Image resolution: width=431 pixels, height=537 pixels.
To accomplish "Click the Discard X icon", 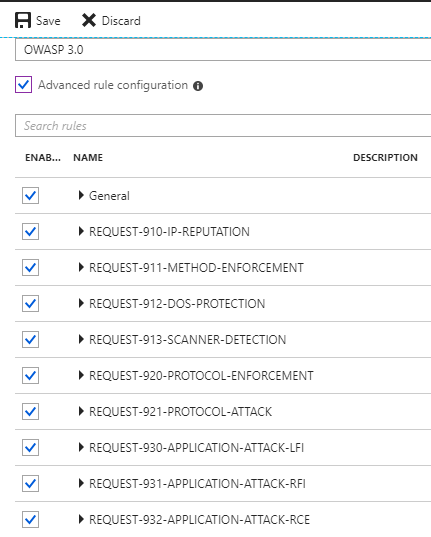I will [x=89, y=21].
